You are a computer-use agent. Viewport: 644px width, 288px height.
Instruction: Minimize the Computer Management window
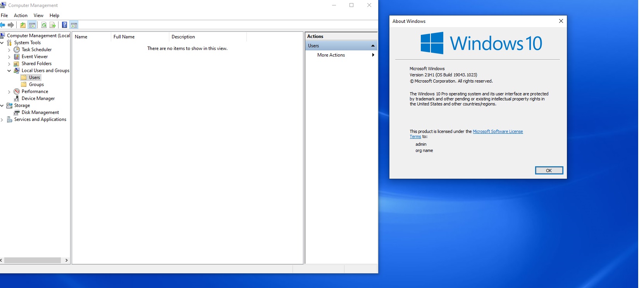334,5
